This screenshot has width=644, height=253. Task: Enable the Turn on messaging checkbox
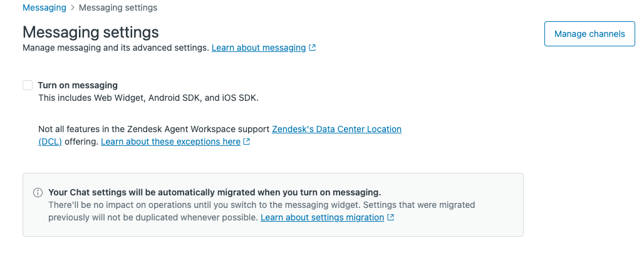(x=28, y=85)
